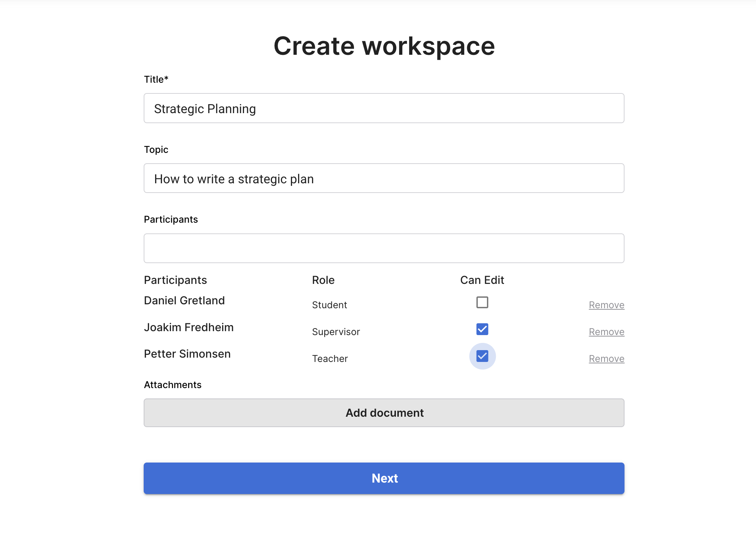Image resolution: width=756 pixels, height=537 pixels.
Task: Click the Attachments label
Action: [x=172, y=385]
